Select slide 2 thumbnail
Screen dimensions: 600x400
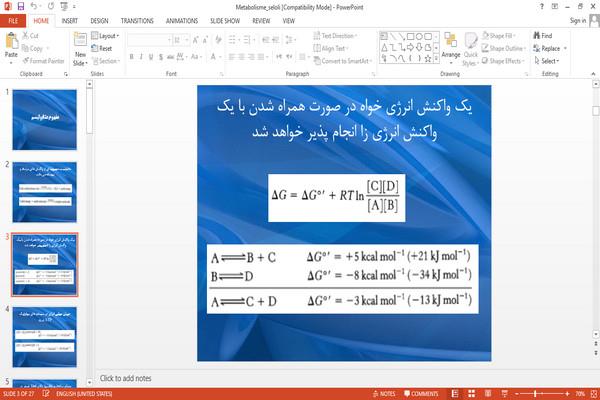click(x=44, y=192)
